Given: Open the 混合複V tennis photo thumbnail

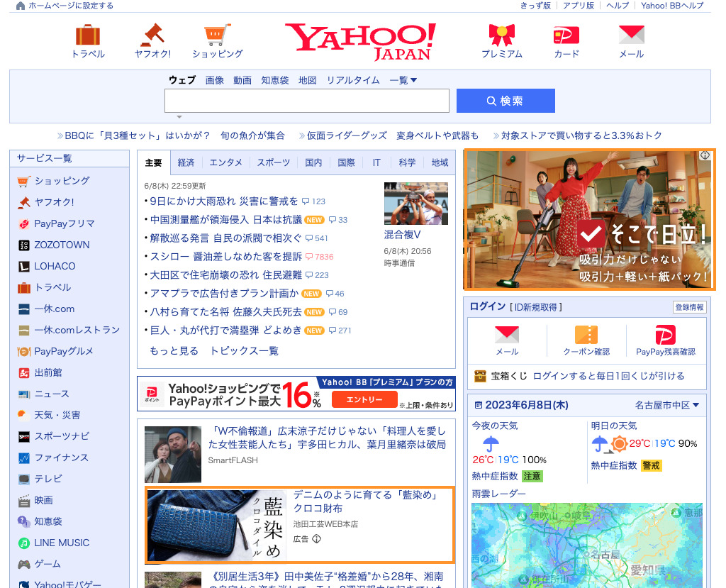Looking at the screenshot, I should click(415, 204).
